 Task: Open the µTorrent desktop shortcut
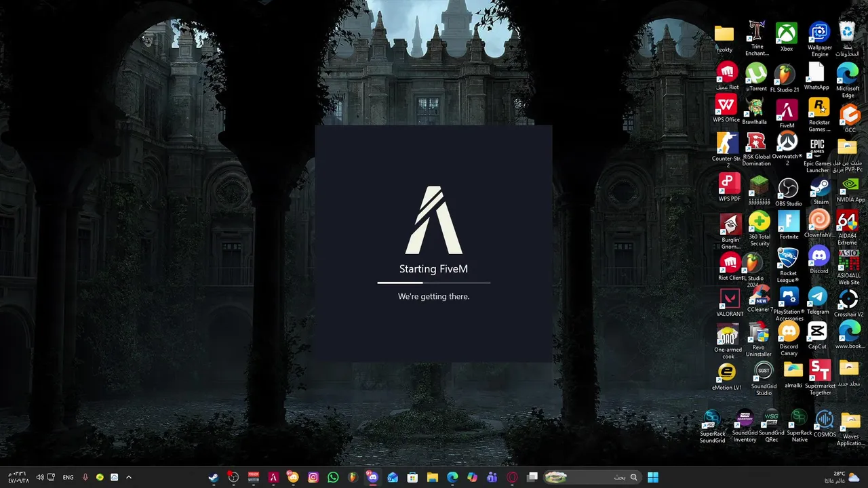(756, 77)
